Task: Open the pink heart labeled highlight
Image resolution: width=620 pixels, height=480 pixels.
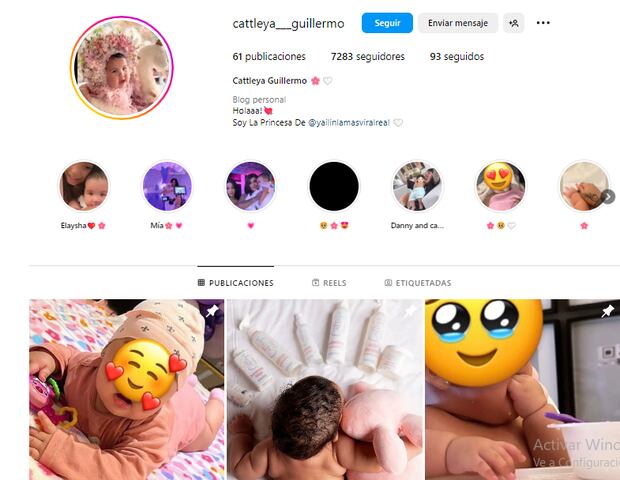Action: pos(250,186)
